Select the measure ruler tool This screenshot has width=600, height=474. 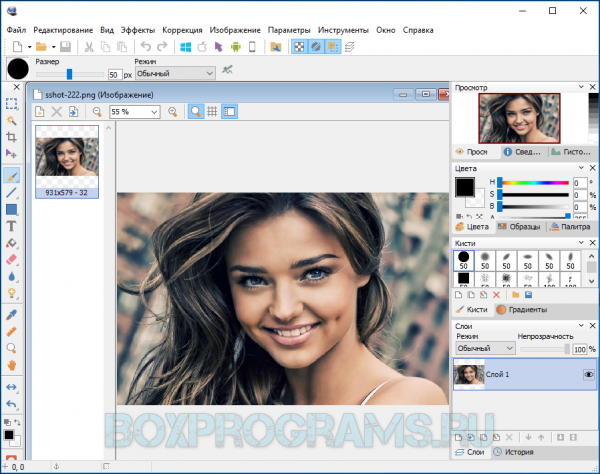[x=11, y=332]
